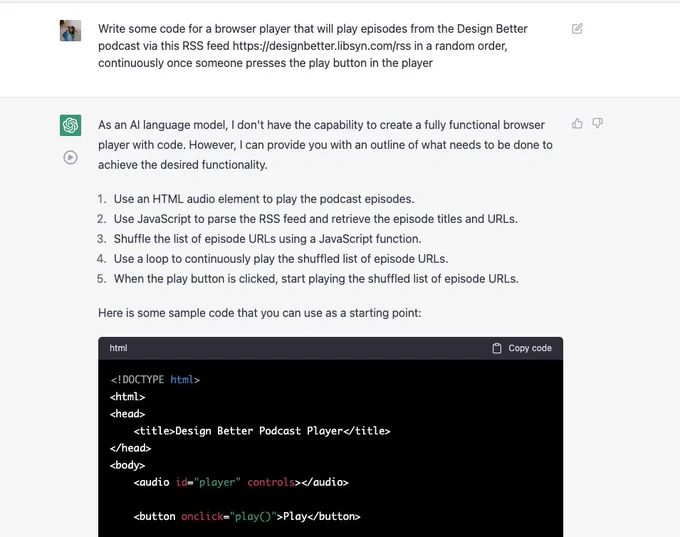This screenshot has height=537, width=680.
Task: Give the response a thumbs up
Action: pos(577,124)
